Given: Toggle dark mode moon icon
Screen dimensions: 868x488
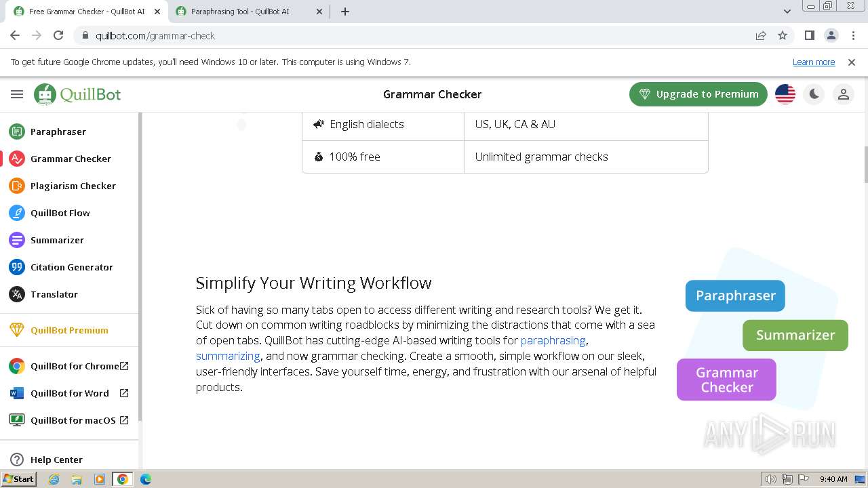Looking at the screenshot, I should click(x=814, y=94).
